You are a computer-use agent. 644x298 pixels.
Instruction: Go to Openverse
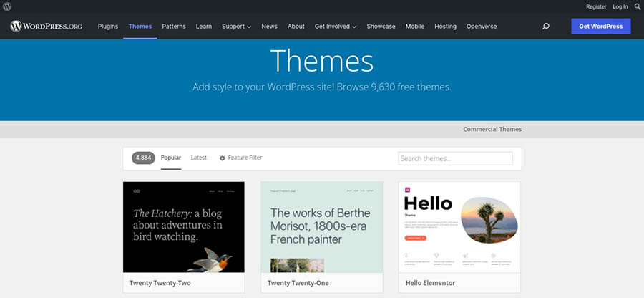pos(482,27)
